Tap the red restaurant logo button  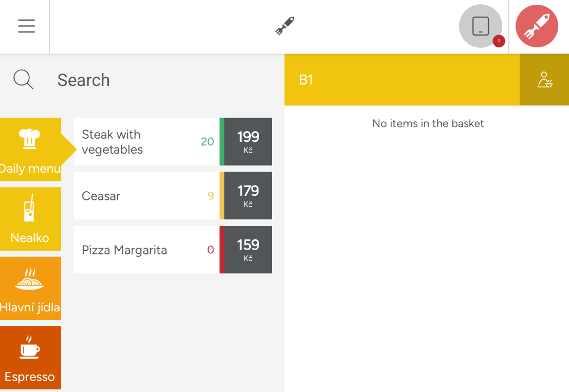click(x=536, y=26)
